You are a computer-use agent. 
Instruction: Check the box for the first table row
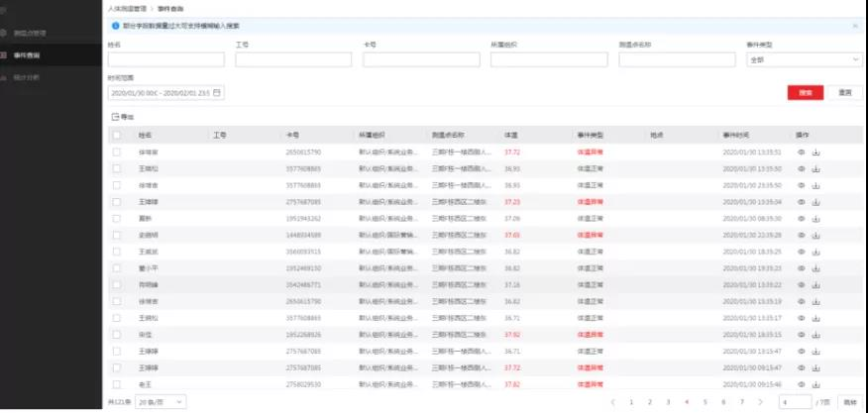(117, 153)
